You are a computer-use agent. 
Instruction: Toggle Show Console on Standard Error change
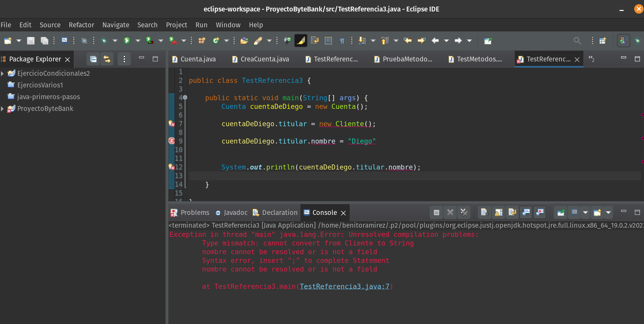pyautogui.click(x=540, y=212)
